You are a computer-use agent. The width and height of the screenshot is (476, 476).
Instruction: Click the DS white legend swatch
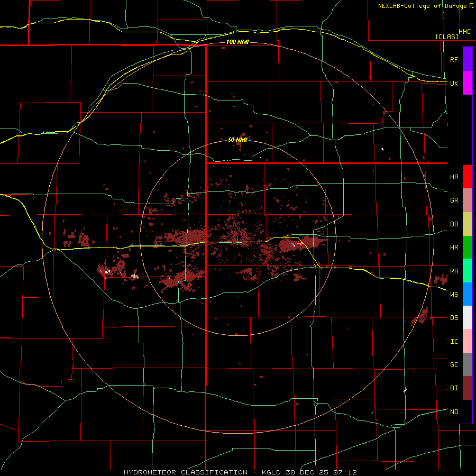467,317
